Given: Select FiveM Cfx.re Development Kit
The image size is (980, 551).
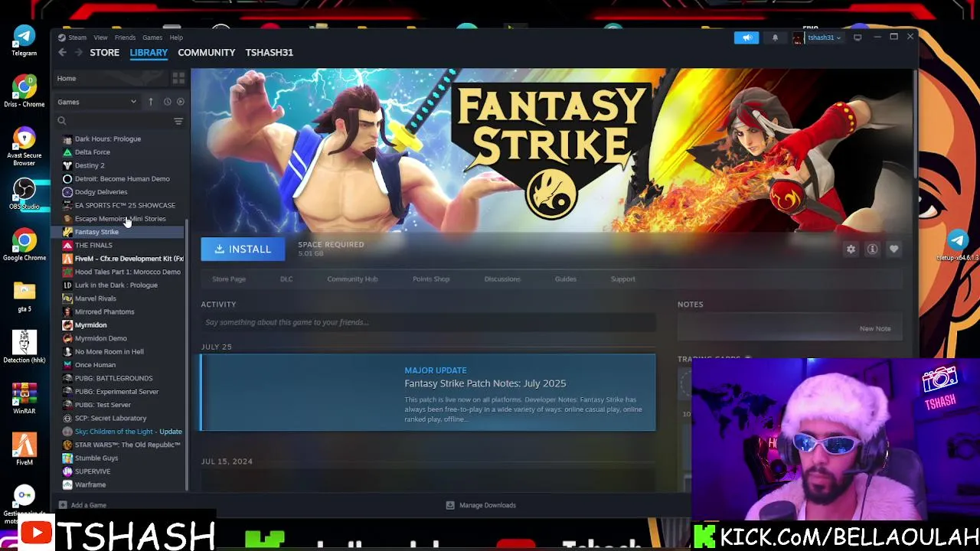Looking at the screenshot, I should tap(129, 259).
